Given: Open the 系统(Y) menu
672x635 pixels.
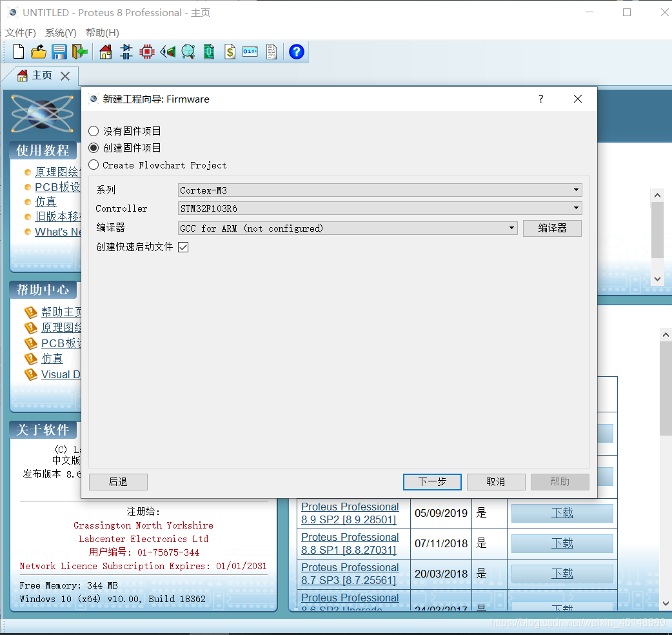Looking at the screenshot, I should click(x=61, y=32).
